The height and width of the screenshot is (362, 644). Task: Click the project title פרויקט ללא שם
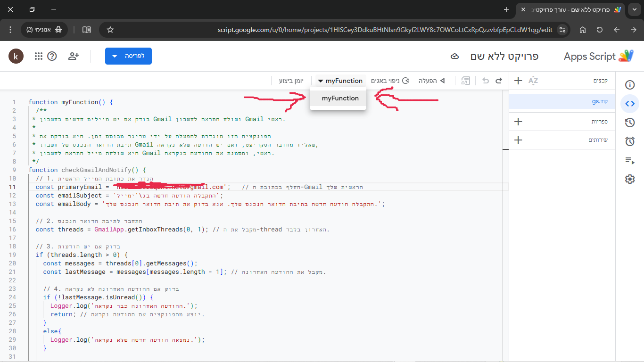504,57
